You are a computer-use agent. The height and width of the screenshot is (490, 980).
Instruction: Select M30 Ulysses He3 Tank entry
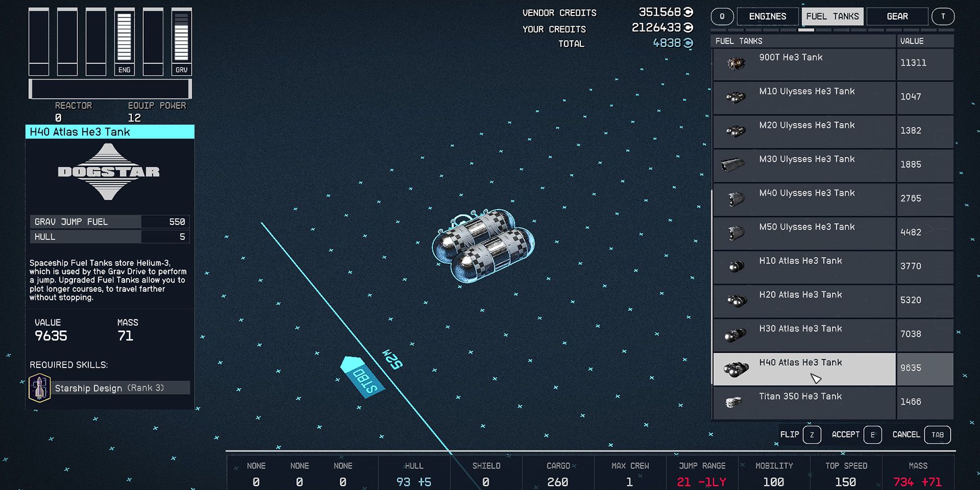tap(804, 166)
